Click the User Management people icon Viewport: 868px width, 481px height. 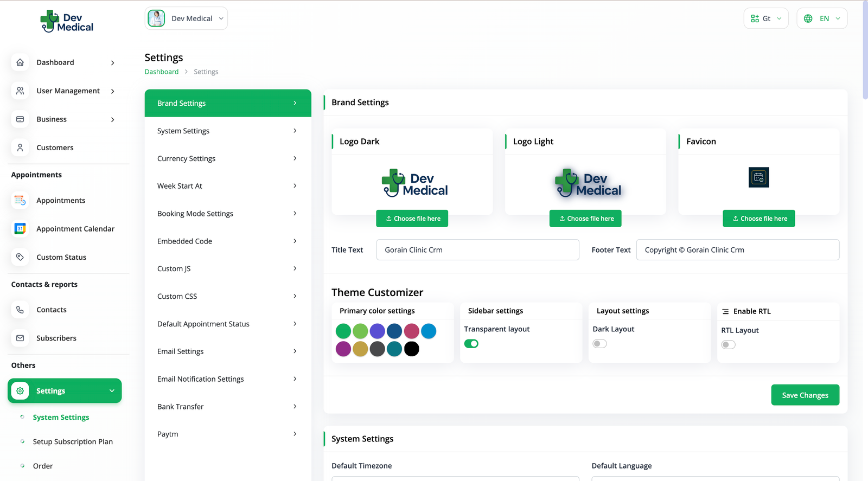[x=20, y=91]
